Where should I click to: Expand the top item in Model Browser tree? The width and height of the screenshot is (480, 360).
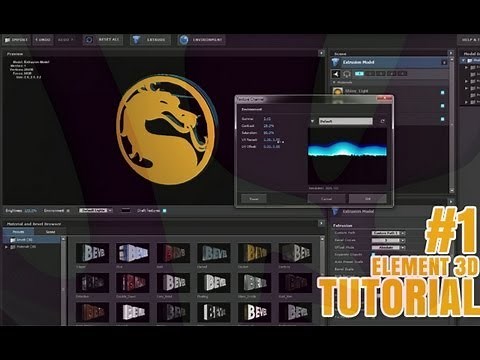pos(463,60)
